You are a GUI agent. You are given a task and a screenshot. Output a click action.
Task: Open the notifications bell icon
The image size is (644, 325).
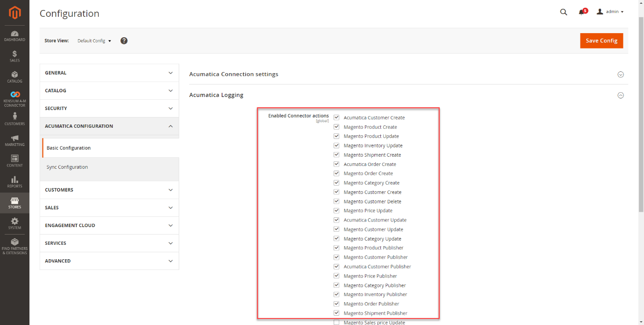click(581, 12)
